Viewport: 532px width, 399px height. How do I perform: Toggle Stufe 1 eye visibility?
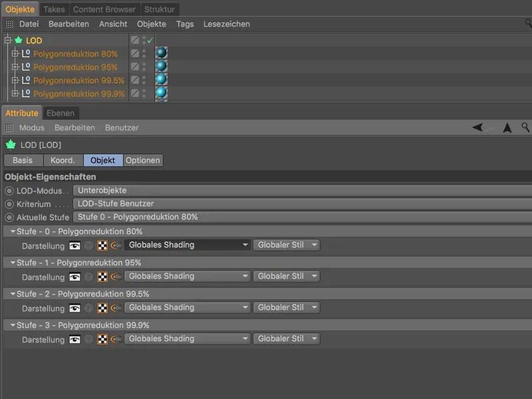click(x=74, y=277)
